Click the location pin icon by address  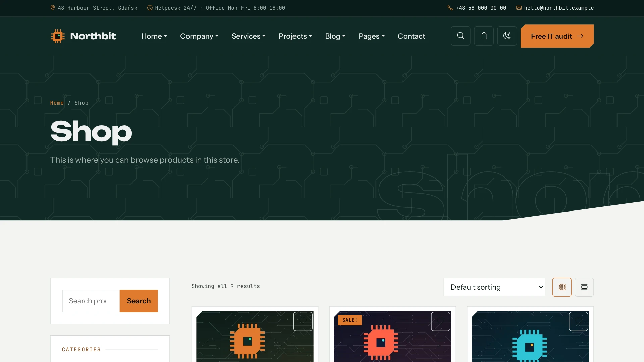53,8
